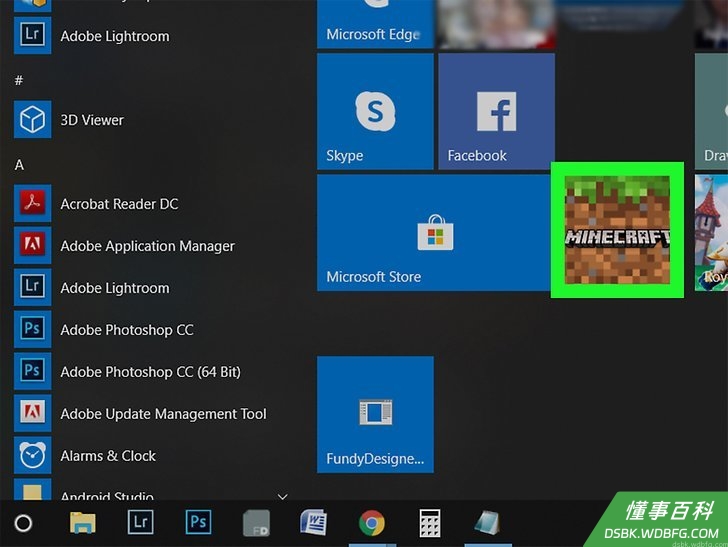Click the Lr icon under section A
This screenshot has height=547, width=728.
[32, 287]
